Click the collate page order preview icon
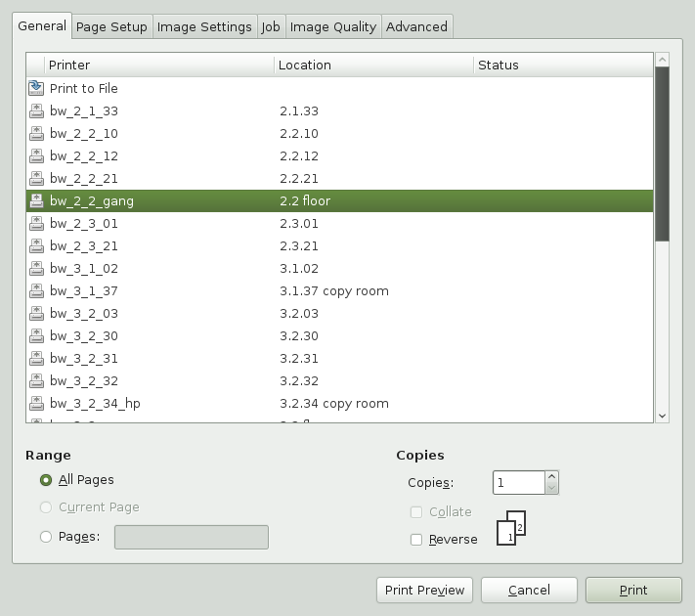Viewport: 695px width, 616px height. (x=511, y=528)
